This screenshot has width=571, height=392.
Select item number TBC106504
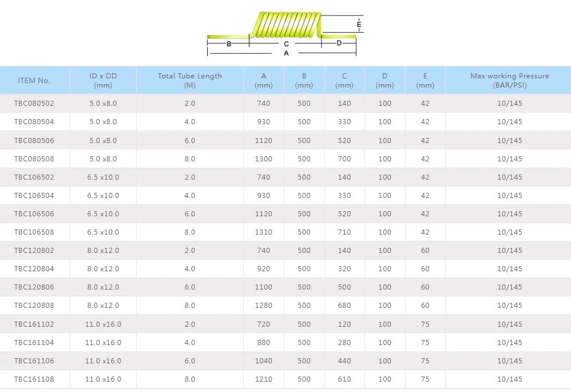[x=34, y=195]
